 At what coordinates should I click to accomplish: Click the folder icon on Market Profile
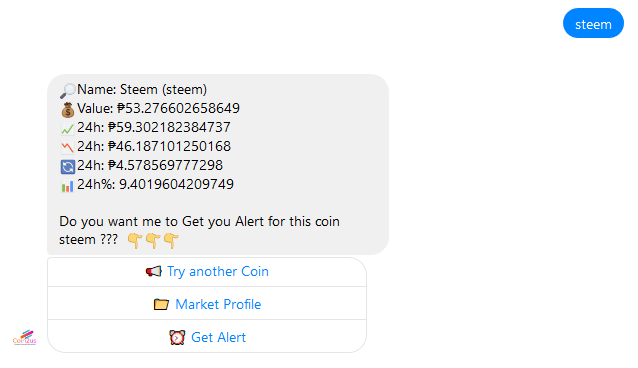pos(161,304)
